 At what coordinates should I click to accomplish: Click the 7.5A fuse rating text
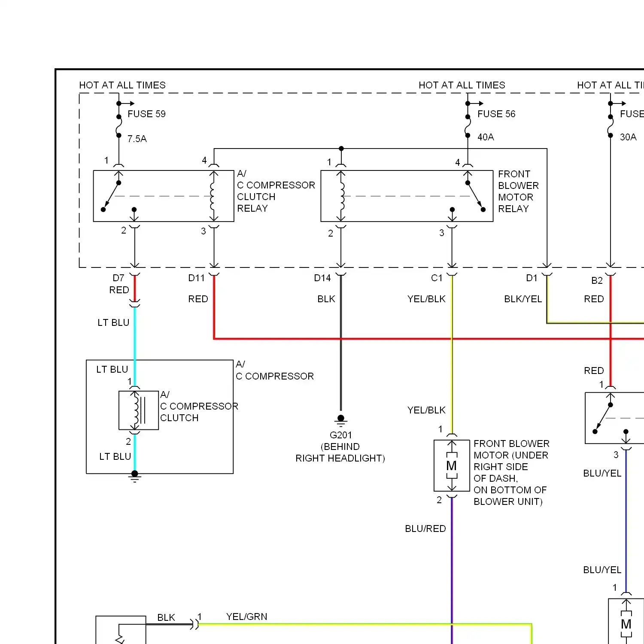[x=137, y=139]
